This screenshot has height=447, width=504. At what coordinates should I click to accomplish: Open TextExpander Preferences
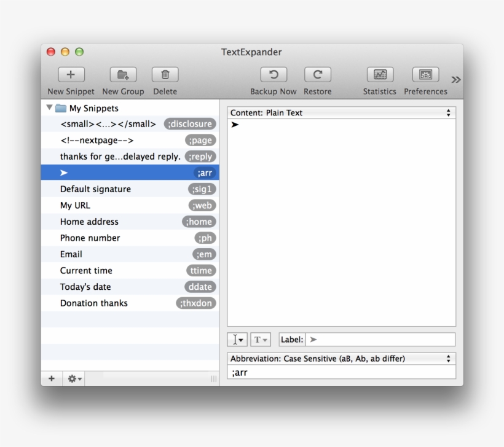(x=425, y=74)
